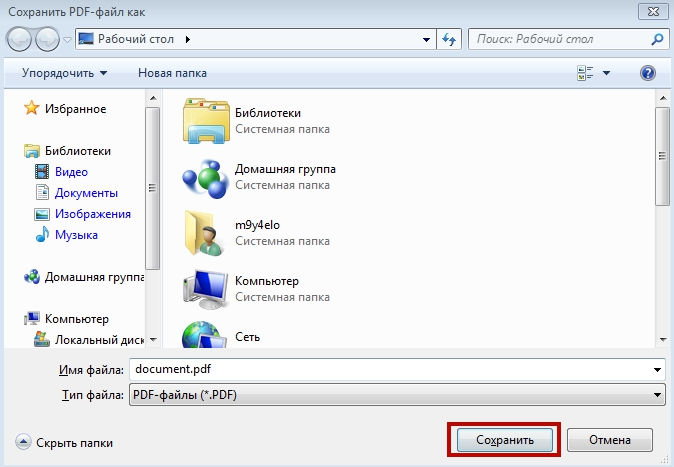Screen dimensions: 674x467
Task: Click the Документы page icon
Action: coord(42,192)
